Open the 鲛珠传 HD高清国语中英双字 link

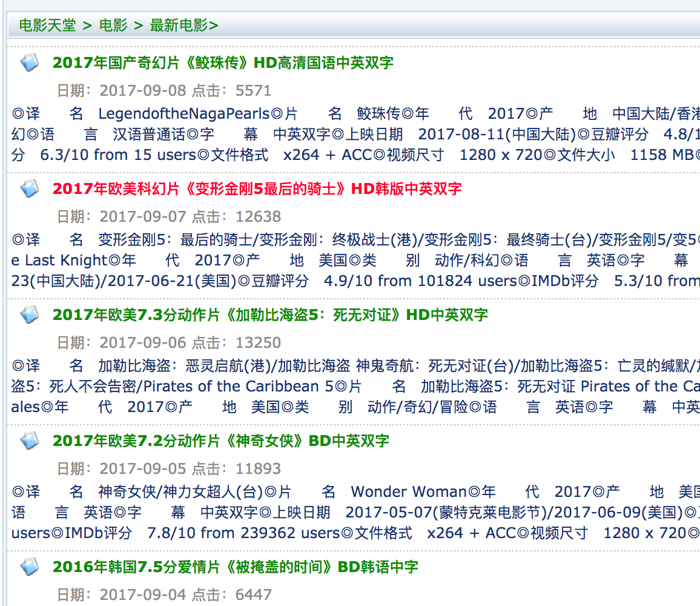click(223, 62)
